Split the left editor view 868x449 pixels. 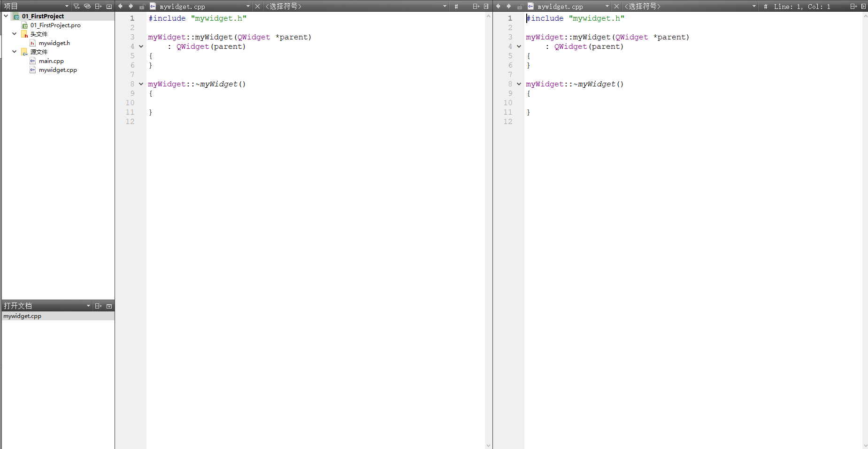tap(476, 6)
